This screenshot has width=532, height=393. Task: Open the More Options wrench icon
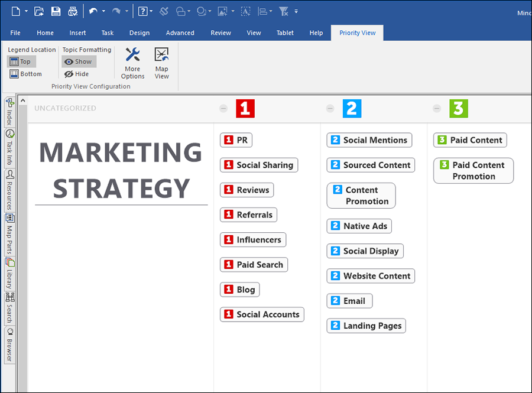point(132,63)
